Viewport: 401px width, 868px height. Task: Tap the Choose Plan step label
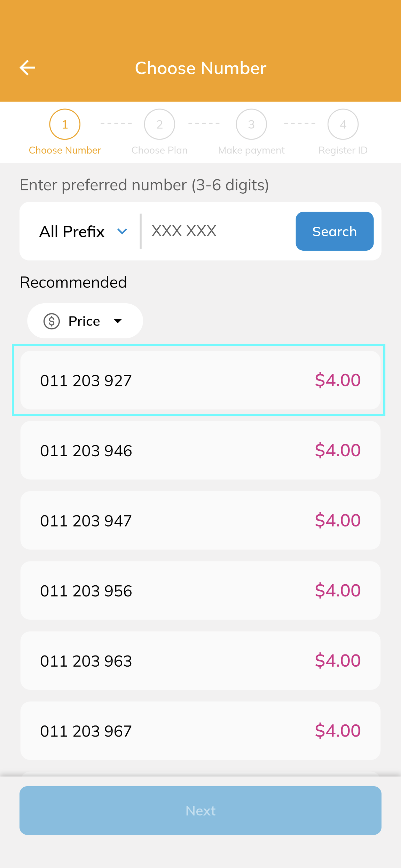159,150
